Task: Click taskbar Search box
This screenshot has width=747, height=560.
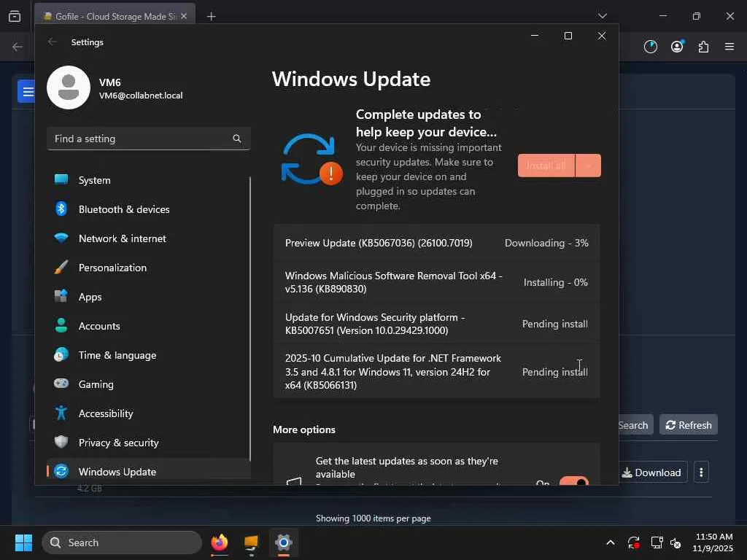Action: 122,542
